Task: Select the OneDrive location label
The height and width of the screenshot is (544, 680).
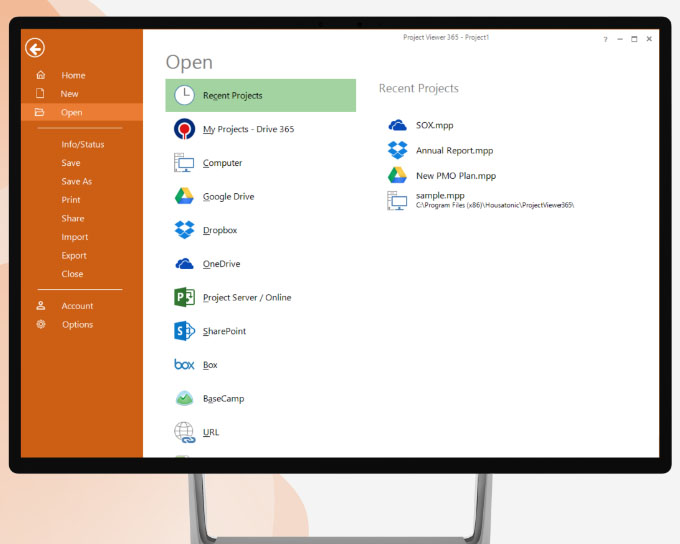Action: coord(221,264)
